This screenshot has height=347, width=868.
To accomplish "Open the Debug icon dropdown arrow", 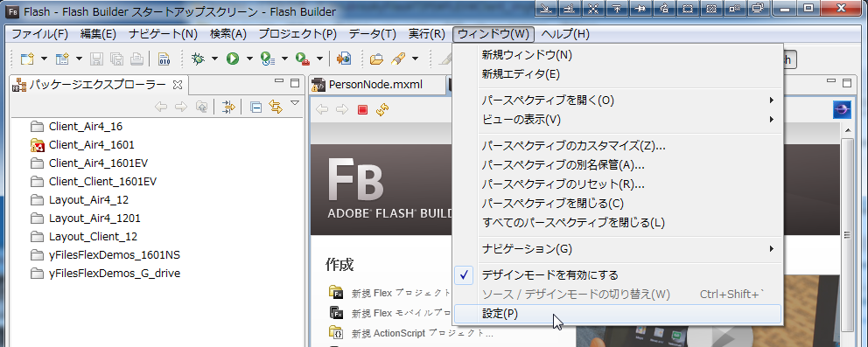I will click(214, 59).
